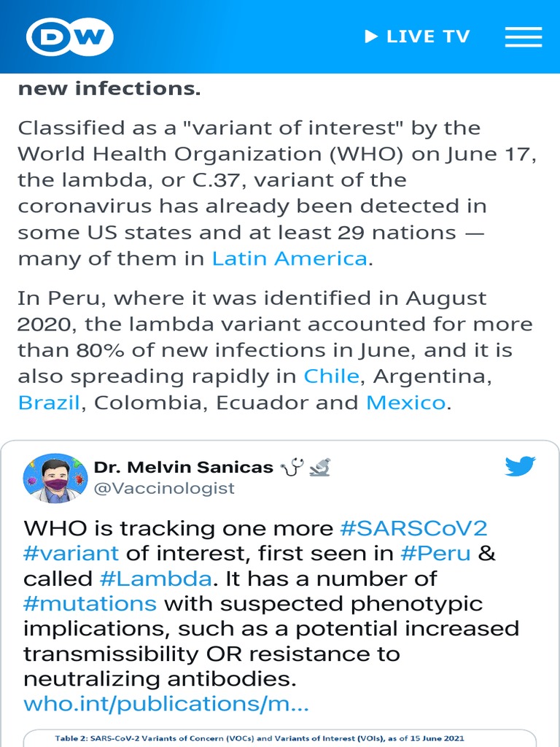Image resolution: width=560 pixels, height=747 pixels.
Task: Follow the Latin America link
Action: click(289, 258)
